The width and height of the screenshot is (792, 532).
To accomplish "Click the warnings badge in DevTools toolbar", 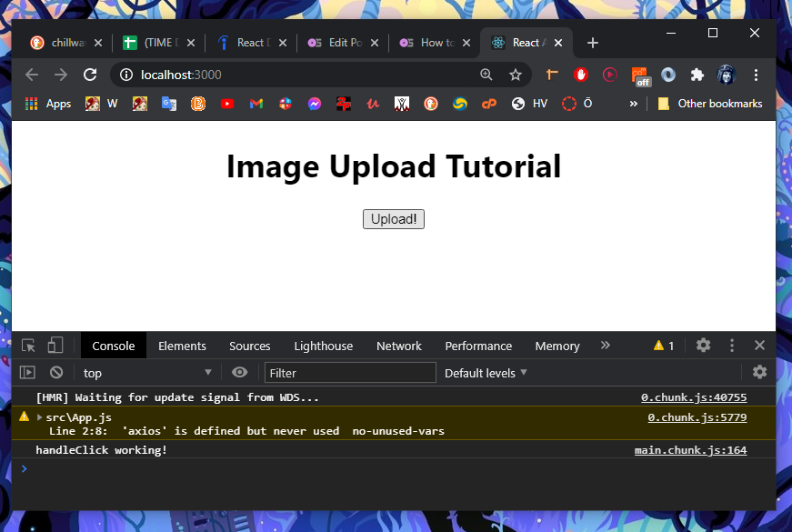I will [x=663, y=346].
